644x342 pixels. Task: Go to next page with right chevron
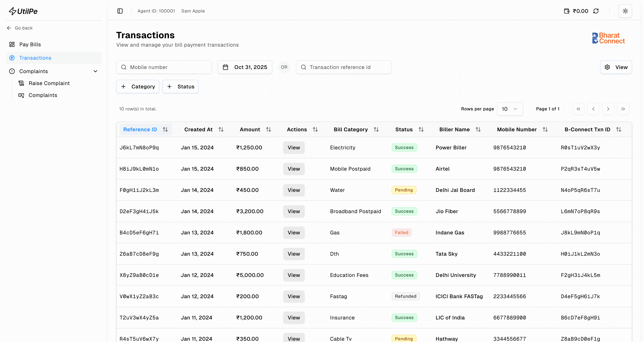tap(608, 109)
